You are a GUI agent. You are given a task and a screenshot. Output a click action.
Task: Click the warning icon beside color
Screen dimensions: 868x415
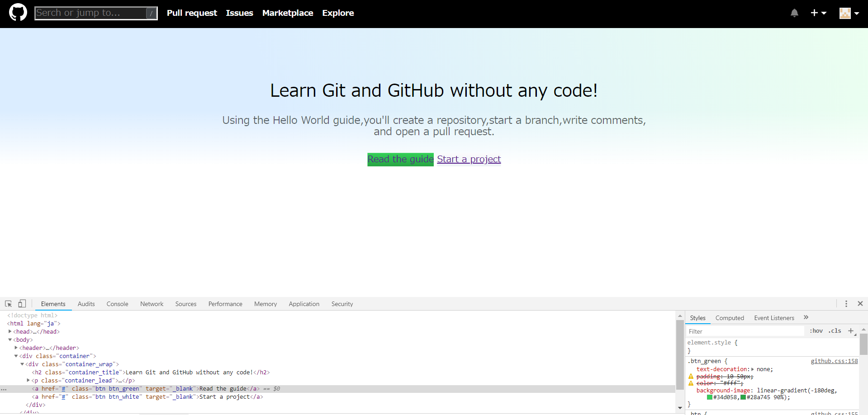point(691,383)
